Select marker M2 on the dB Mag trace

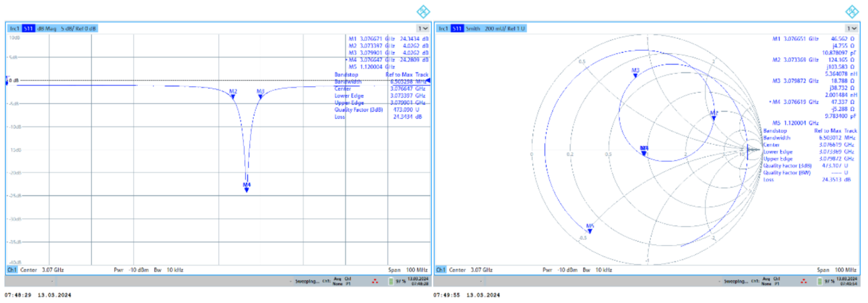[233, 95]
